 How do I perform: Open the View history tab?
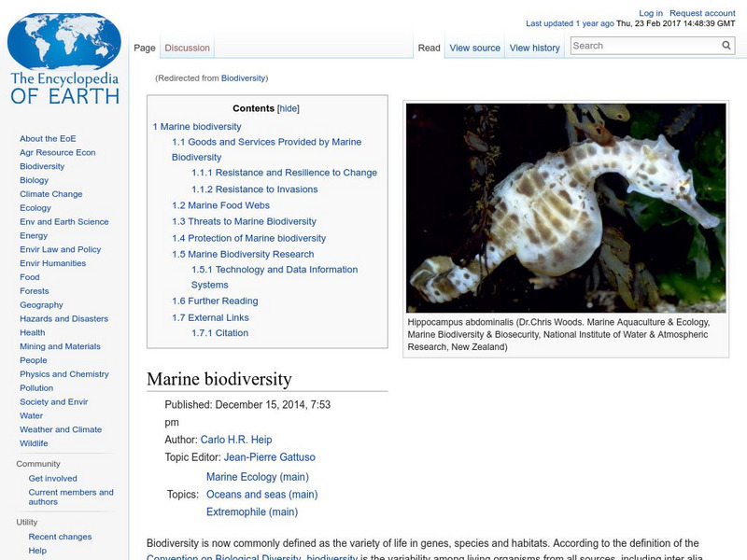tap(534, 47)
